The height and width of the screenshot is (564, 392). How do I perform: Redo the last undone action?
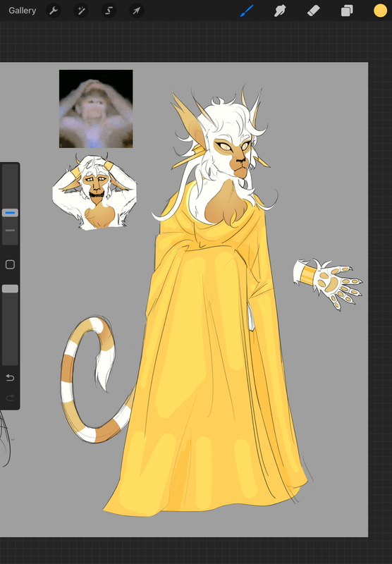pos(10,398)
